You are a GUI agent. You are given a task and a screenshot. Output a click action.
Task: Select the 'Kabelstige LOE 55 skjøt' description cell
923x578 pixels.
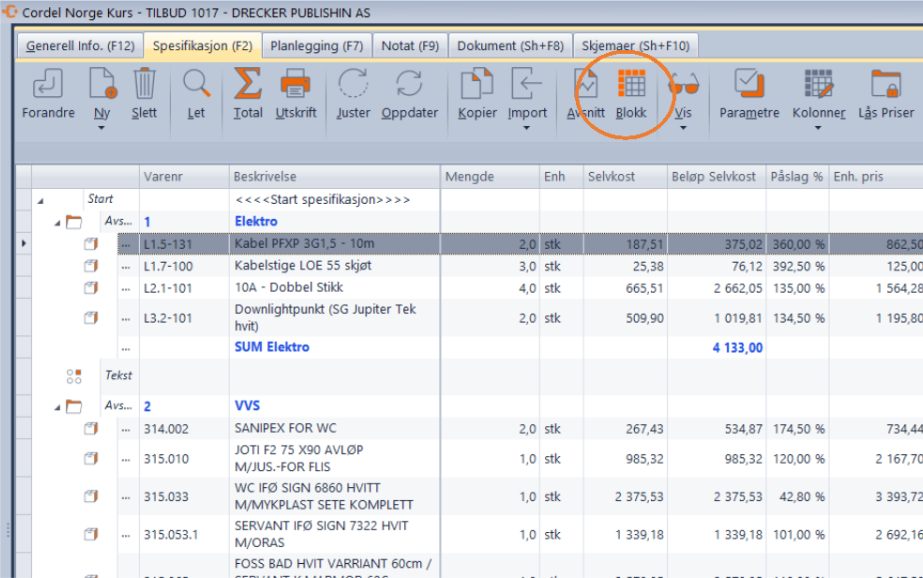(x=335, y=266)
